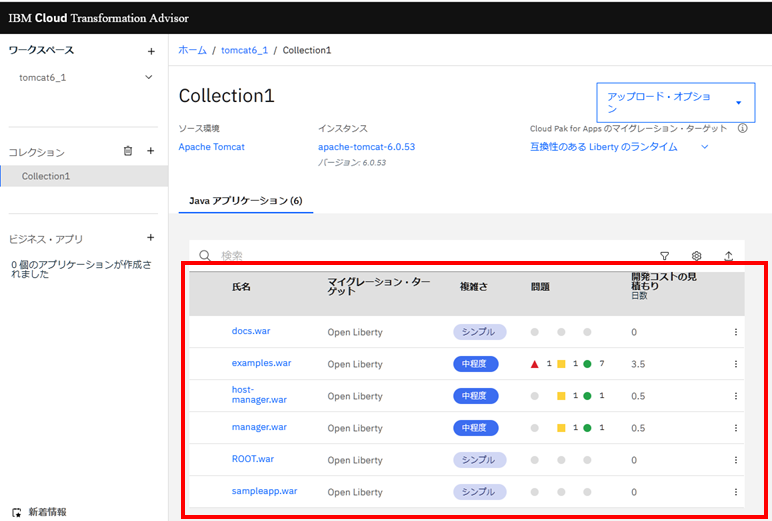
Task: Open overflow menu for examples.war row
Action: tap(736, 364)
